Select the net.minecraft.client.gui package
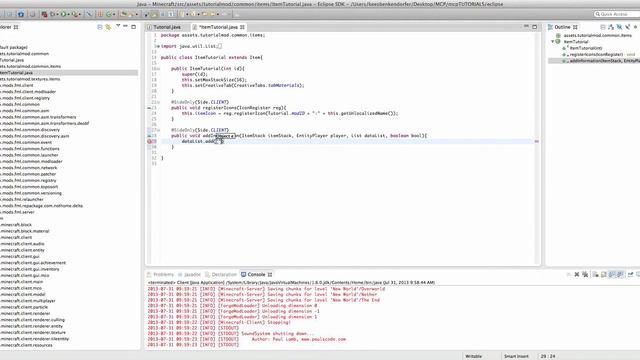 (20, 256)
